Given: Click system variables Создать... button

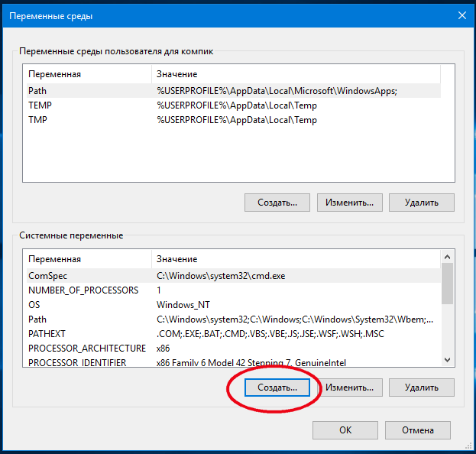Looking at the screenshot, I should coord(277,388).
